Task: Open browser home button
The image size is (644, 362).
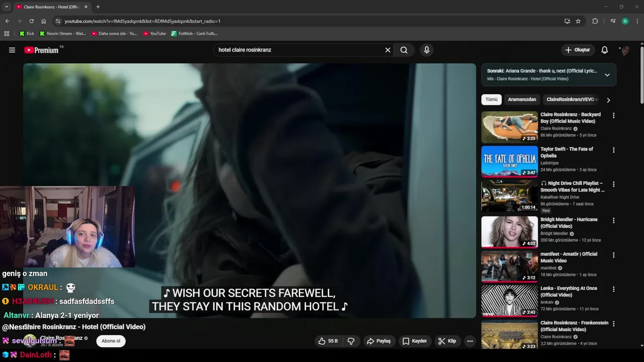Action: coord(43,21)
